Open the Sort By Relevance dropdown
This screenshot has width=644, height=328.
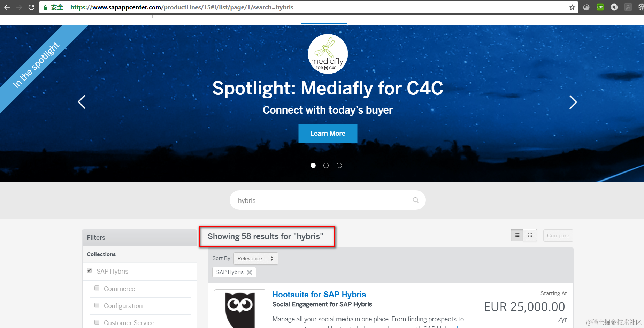click(255, 258)
